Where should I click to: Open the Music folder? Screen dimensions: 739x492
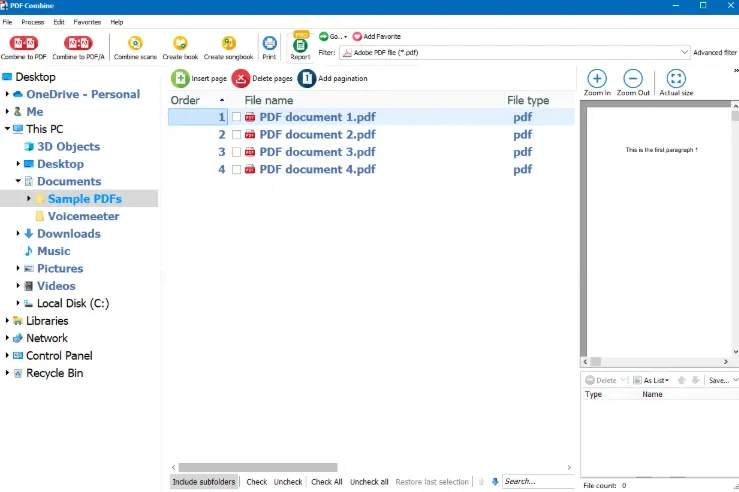[54, 251]
